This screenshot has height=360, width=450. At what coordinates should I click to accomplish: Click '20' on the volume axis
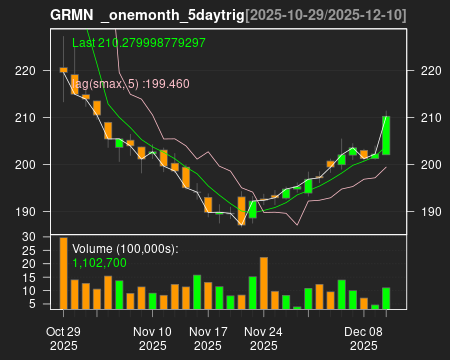pos(29,264)
